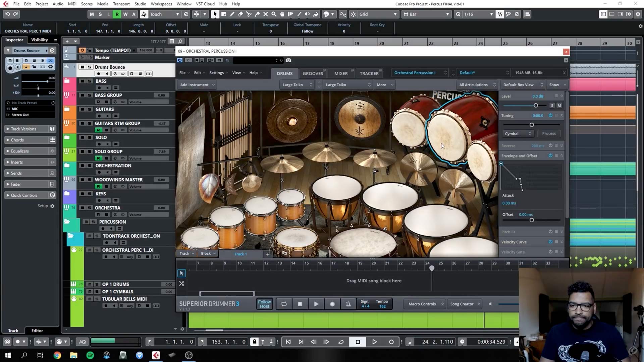Click the Undo arrow in Cubase toolbar
Image resolution: width=644 pixels, height=362 pixels.
(x=7, y=14)
